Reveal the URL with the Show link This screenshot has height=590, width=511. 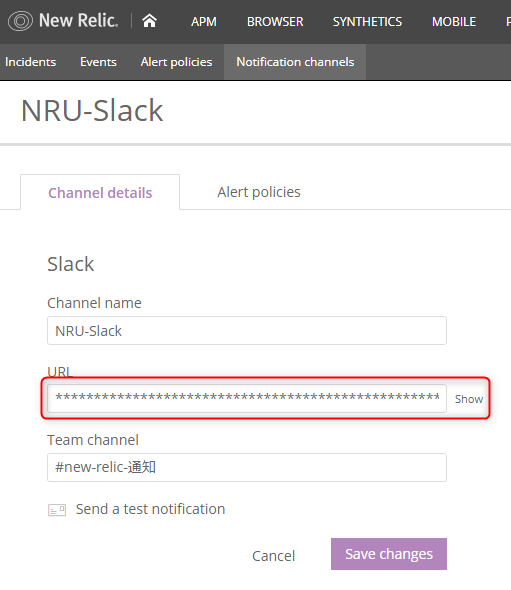pos(468,399)
